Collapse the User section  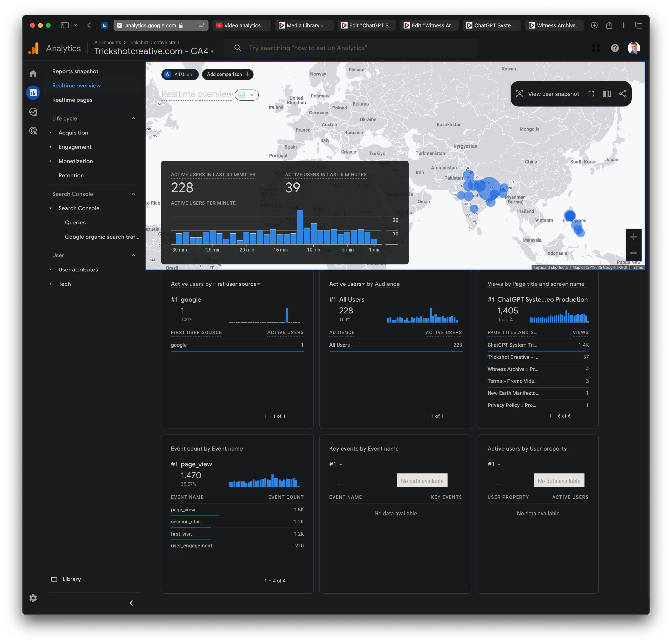133,255
